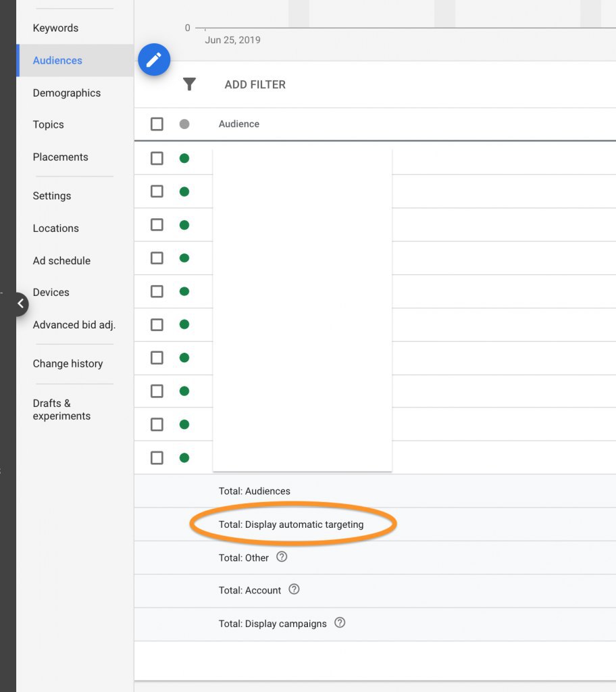Toggle the select-all checkbox in table header
This screenshot has width=616, height=692.
click(x=157, y=124)
